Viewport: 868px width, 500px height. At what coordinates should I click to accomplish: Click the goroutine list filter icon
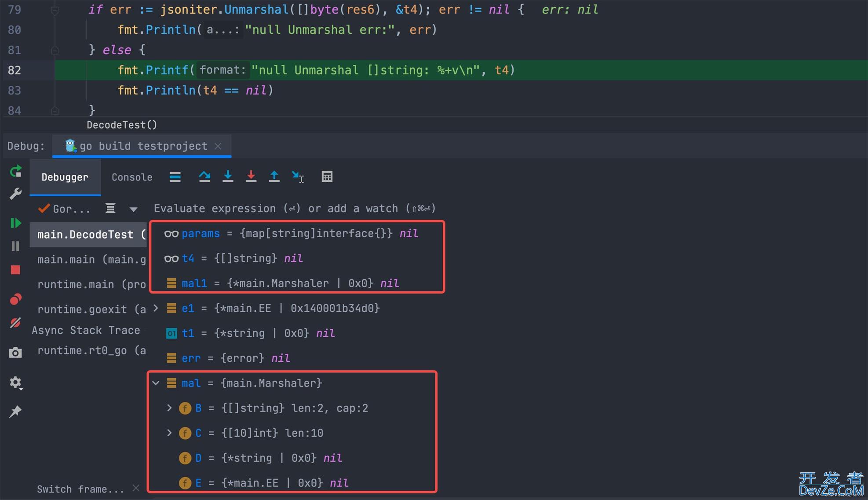pyautogui.click(x=110, y=208)
